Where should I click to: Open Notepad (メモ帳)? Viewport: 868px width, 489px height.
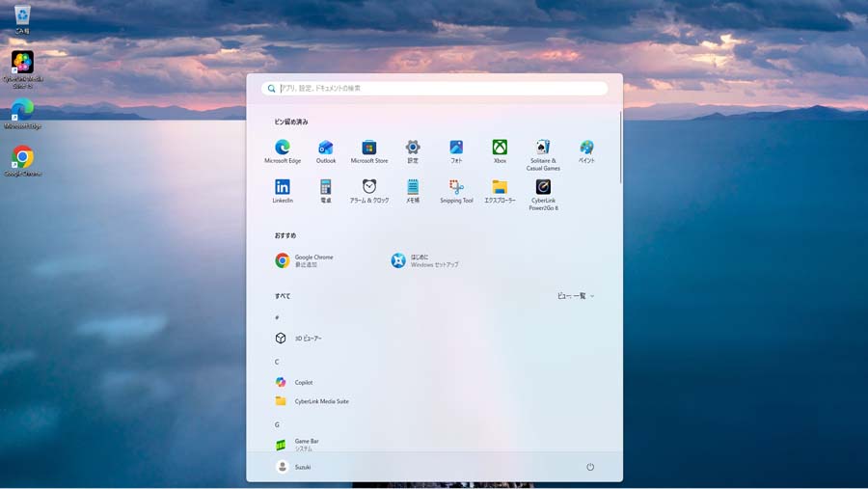pyautogui.click(x=413, y=191)
